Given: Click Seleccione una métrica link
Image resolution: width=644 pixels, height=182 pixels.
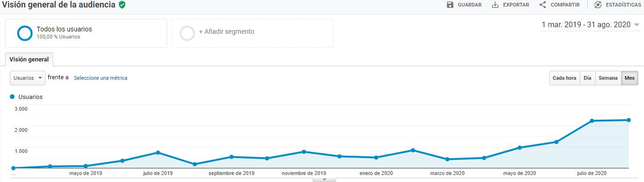Looking at the screenshot, I should tap(100, 78).
